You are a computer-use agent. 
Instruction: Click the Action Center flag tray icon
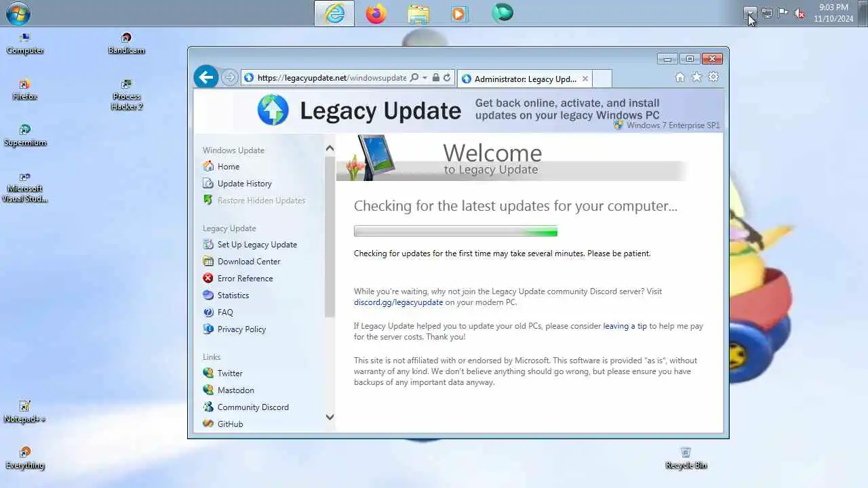coord(783,13)
